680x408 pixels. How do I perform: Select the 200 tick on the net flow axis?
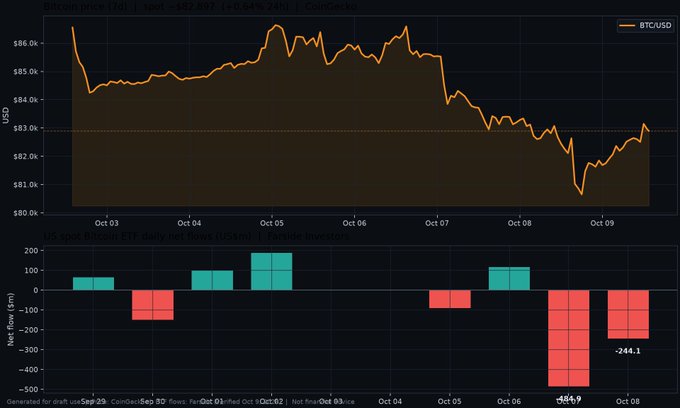31,251
